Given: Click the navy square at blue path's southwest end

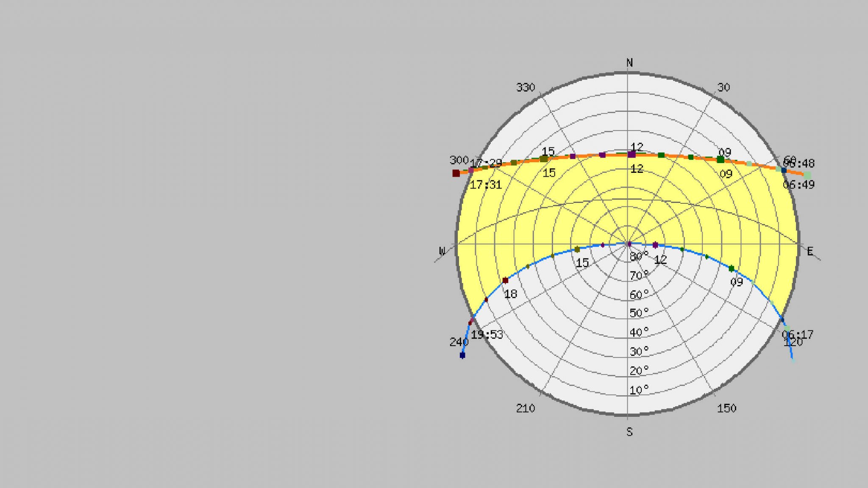Looking at the screenshot, I should [x=462, y=355].
